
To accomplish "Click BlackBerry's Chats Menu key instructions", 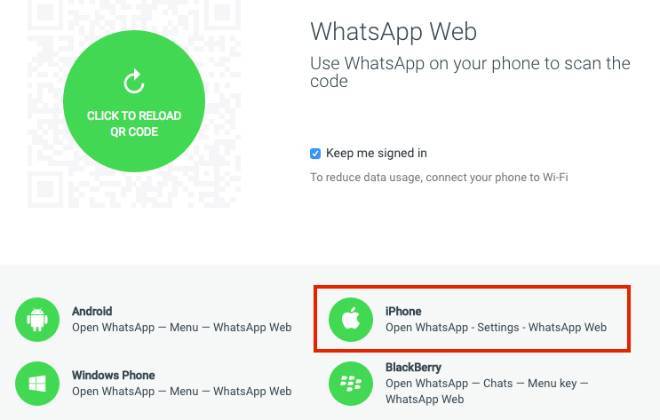I will coord(486,391).
